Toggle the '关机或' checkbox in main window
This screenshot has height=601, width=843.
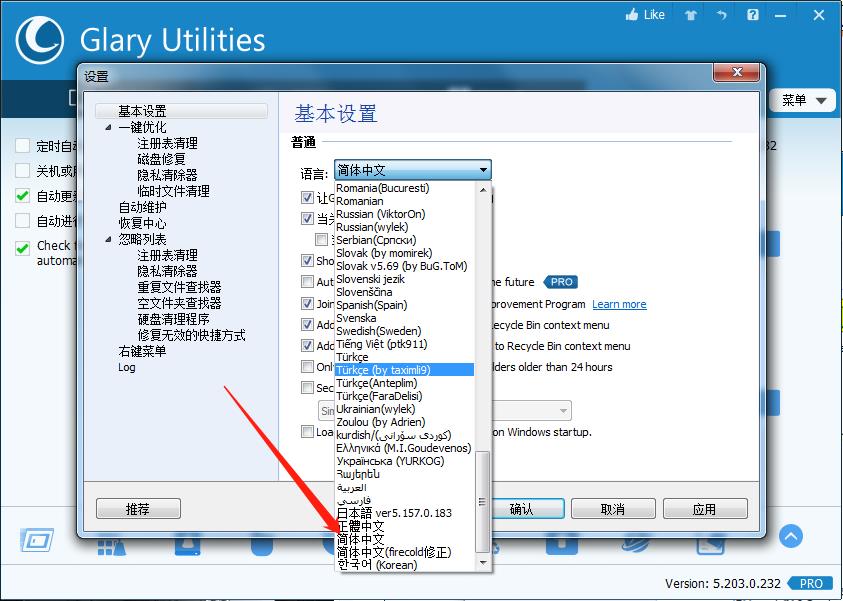point(23,171)
